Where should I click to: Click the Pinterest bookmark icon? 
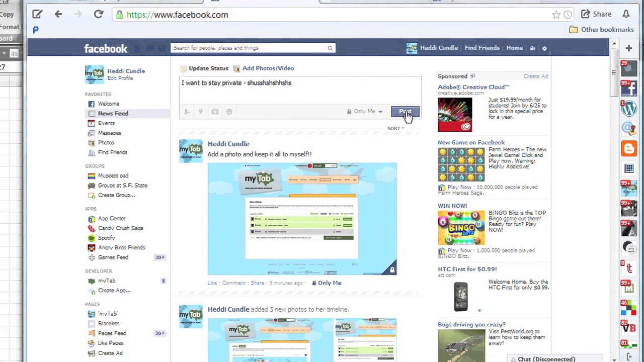click(x=35, y=30)
